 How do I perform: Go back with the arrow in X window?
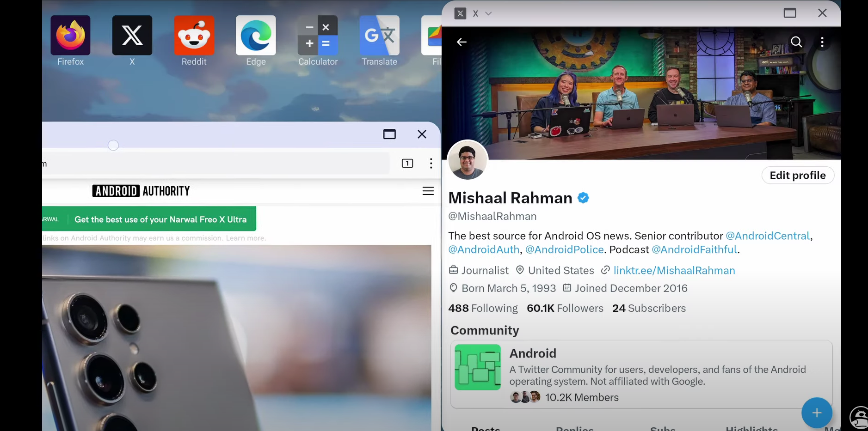click(x=462, y=42)
